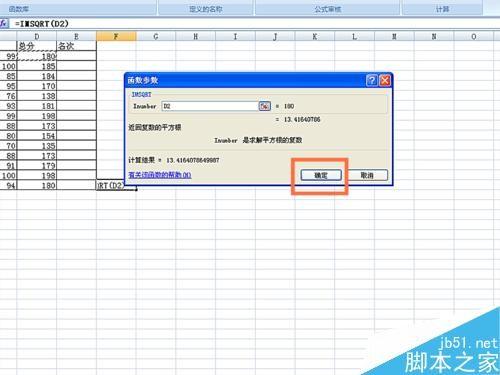The width and height of the screenshot is (500, 375).
Task: Select column K header
Action: point(315,36)
